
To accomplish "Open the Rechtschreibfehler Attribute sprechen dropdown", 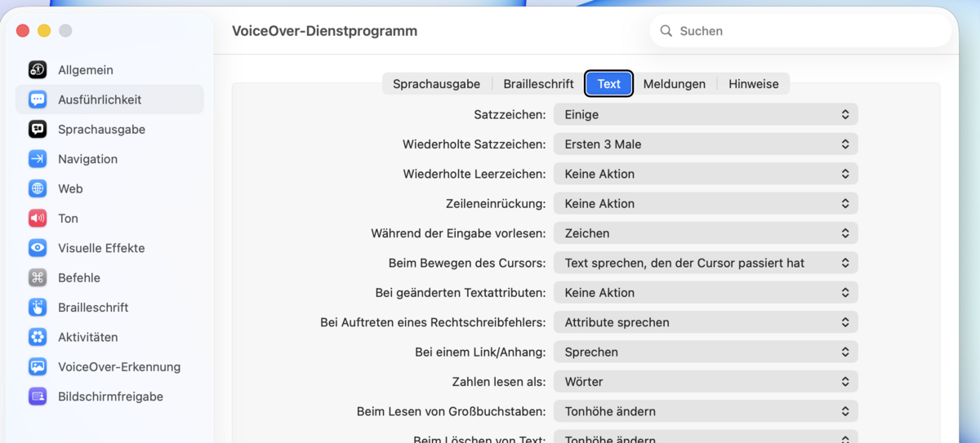I will 706,322.
